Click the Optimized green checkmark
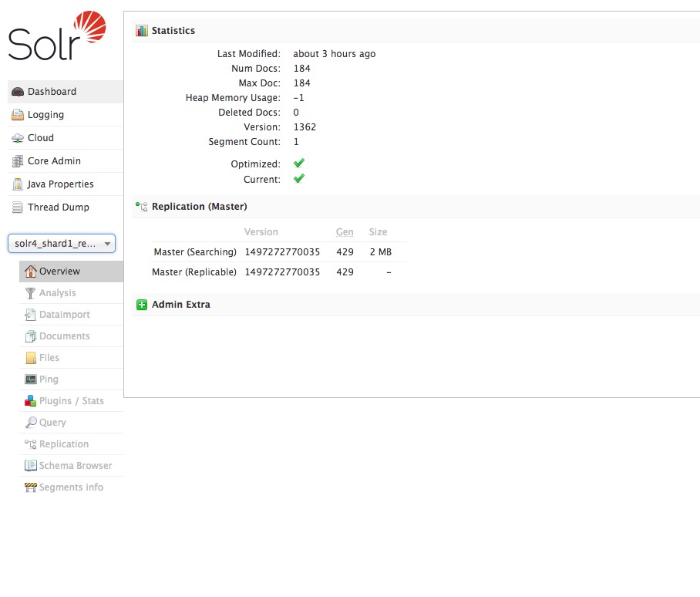The image size is (700, 597). pos(299,163)
